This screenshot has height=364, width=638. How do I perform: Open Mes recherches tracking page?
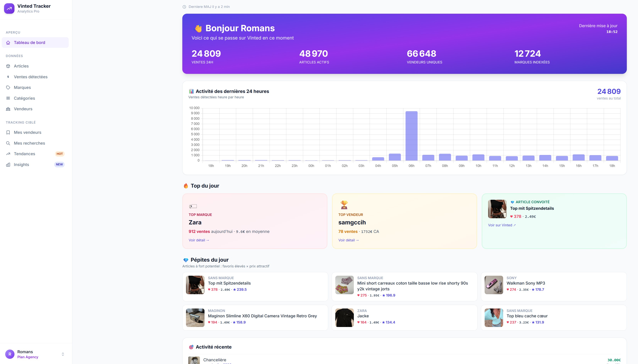35,143
